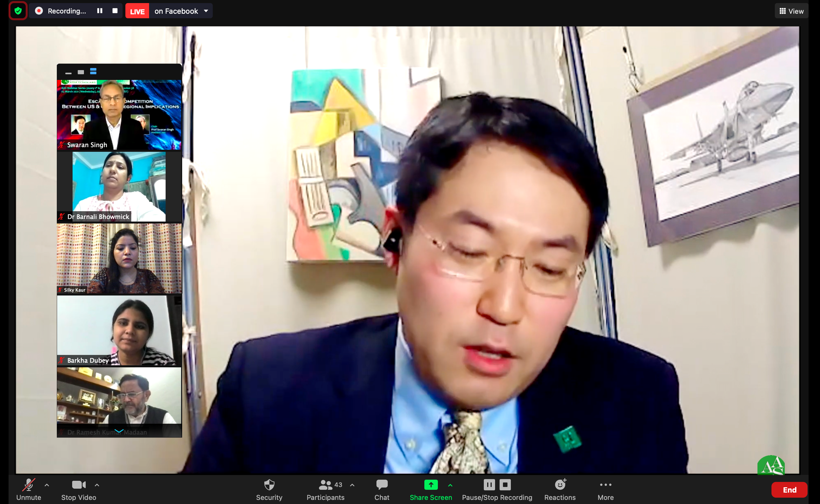Image resolution: width=820 pixels, height=504 pixels.
Task: Switch the thumbnail panel to the blue grid view
Action: coord(93,71)
